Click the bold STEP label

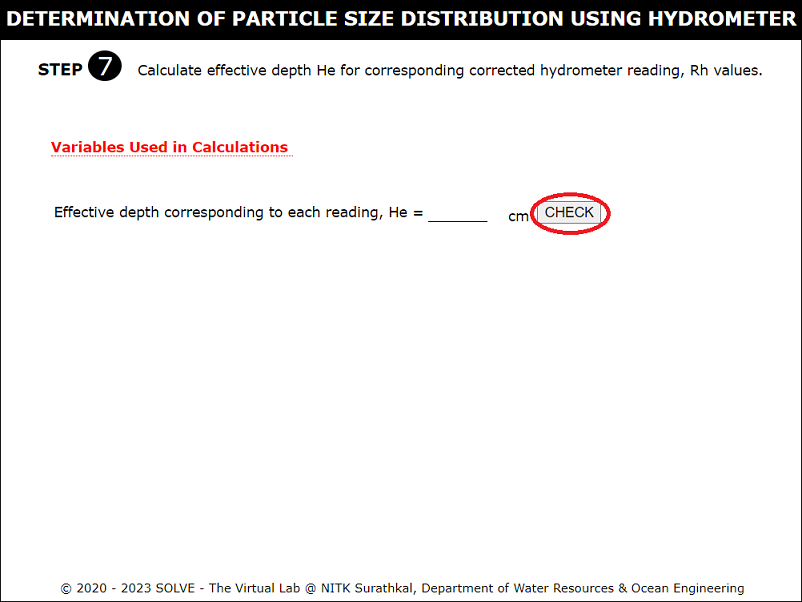[x=60, y=70]
